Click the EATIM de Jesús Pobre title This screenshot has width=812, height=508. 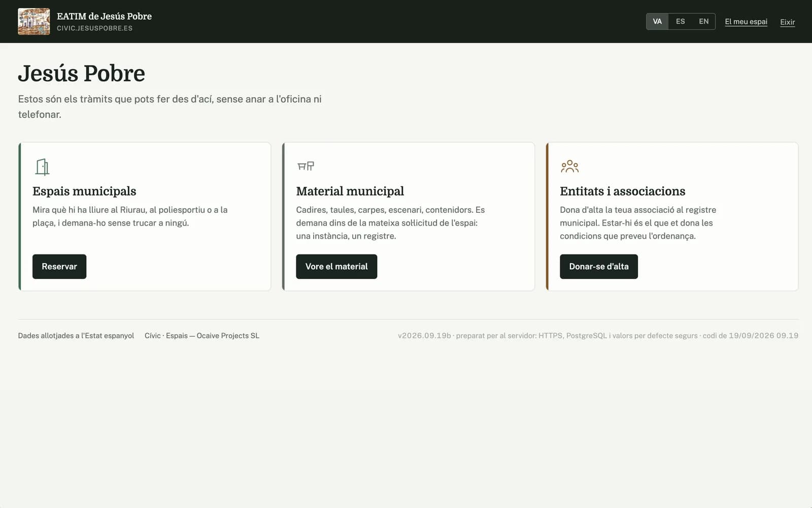[x=104, y=16]
